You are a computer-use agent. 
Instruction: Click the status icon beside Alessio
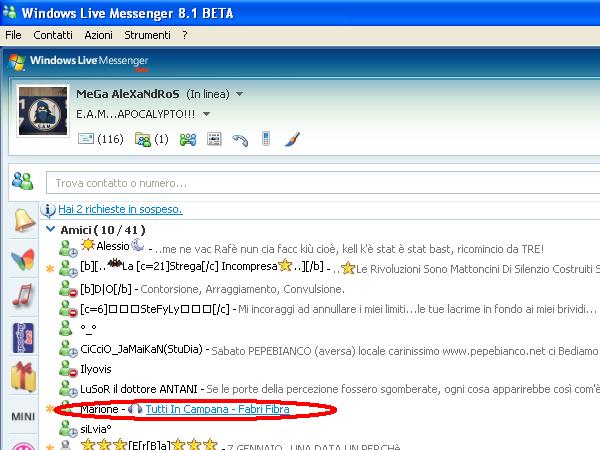(x=68, y=248)
